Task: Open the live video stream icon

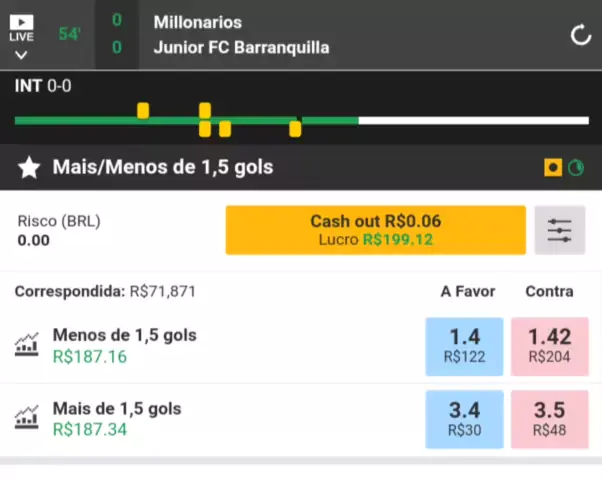Action: coord(22,22)
